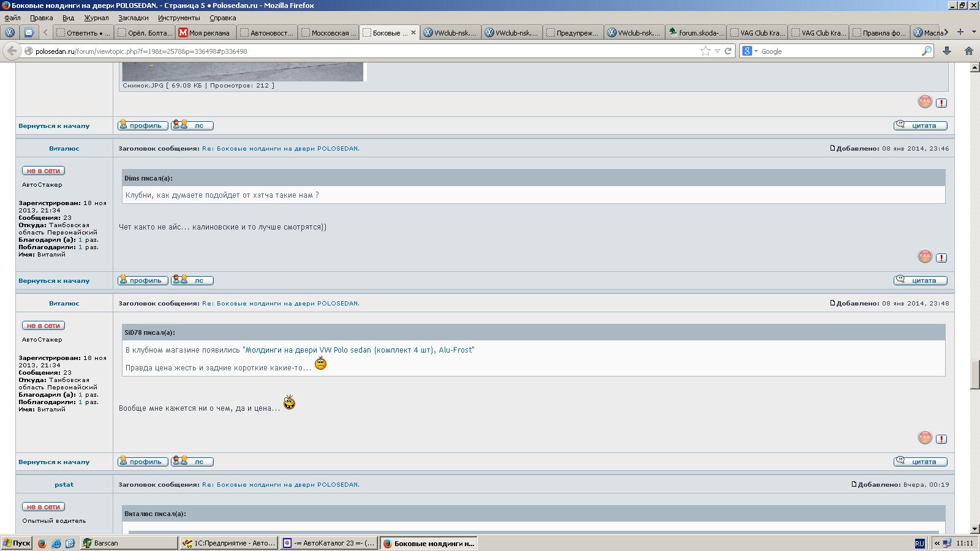
Task: Open the URL bar history dropdown arrow
Action: (x=717, y=51)
